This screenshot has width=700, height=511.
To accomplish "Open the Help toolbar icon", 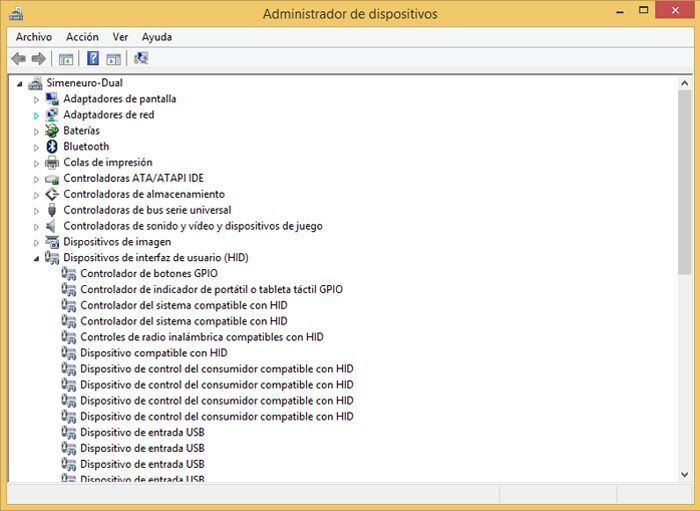I will (93, 58).
